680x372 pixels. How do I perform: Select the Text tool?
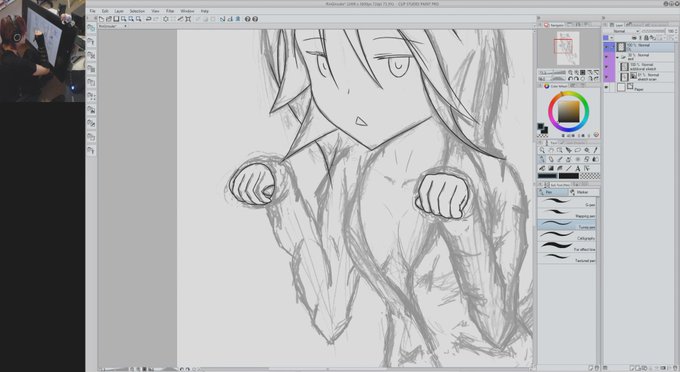tap(578, 168)
